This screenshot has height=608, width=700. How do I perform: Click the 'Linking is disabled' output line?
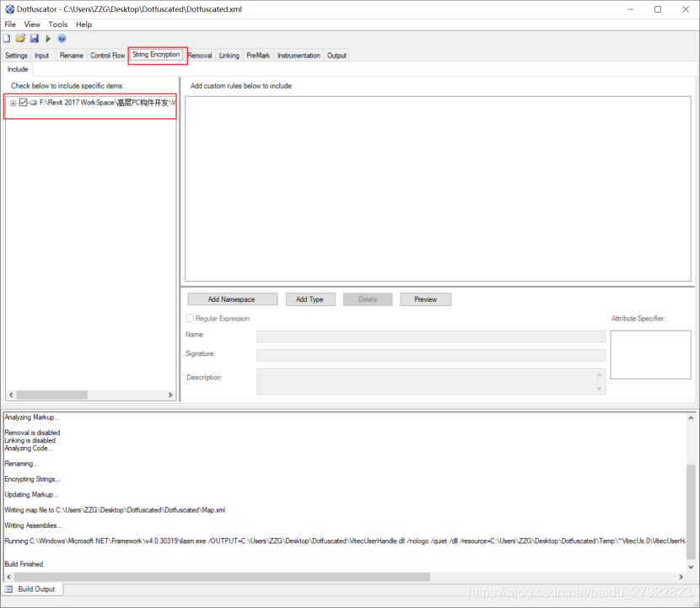coord(30,440)
